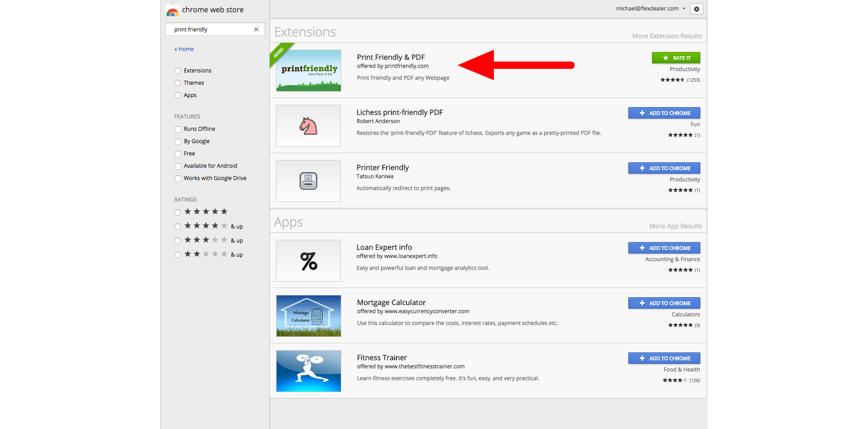Viewport: 868px width, 429px height.
Task: Open the Fitness Trainer app image
Action: tap(308, 371)
